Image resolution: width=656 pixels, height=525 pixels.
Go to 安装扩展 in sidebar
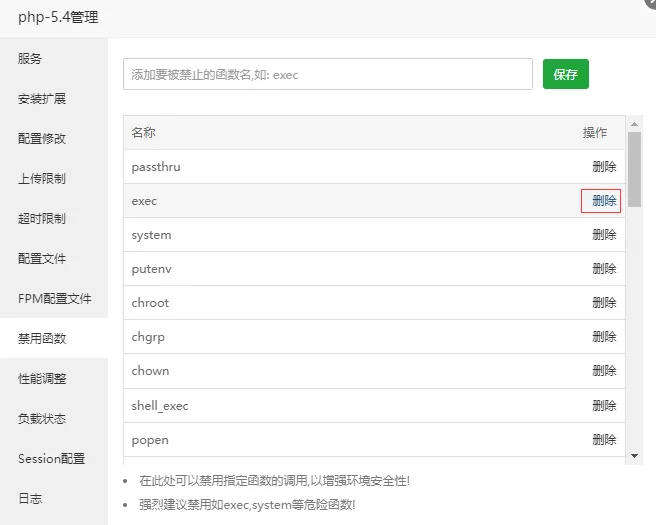coord(42,99)
